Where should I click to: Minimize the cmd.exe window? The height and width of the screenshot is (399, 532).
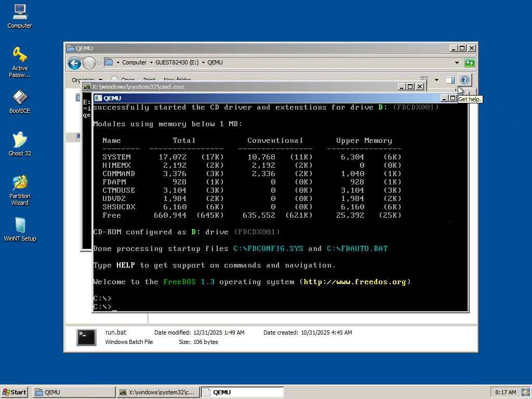(402, 87)
